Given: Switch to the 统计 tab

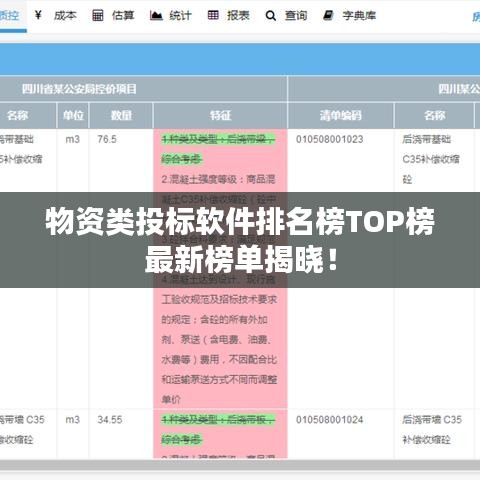Looking at the screenshot, I should tap(180, 15).
